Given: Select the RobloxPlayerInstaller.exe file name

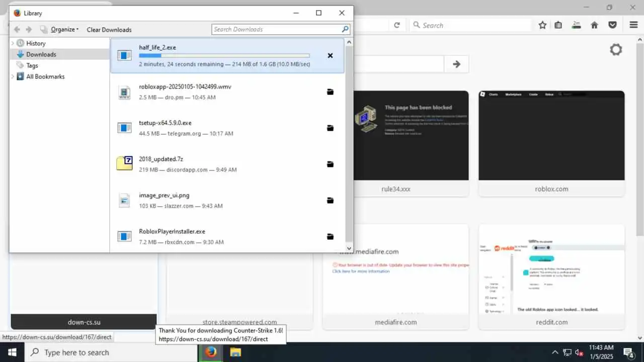Looking at the screenshot, I should (172, 231).
